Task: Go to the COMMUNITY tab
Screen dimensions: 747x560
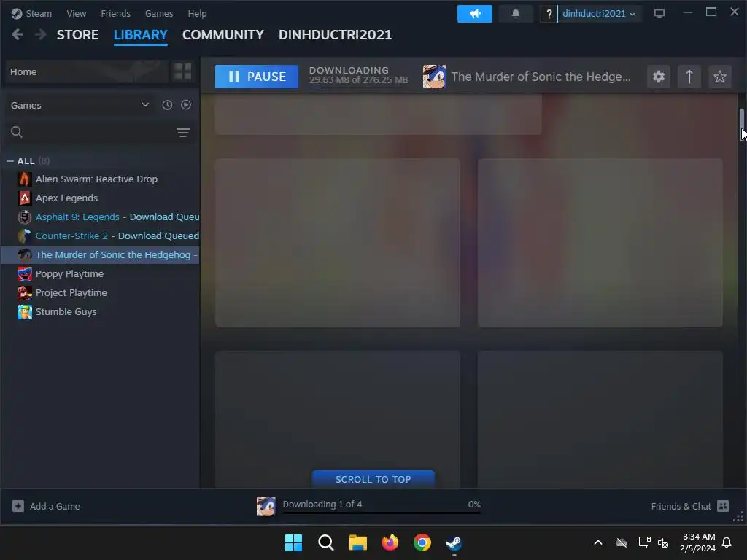Action: (x=223, y=35)
